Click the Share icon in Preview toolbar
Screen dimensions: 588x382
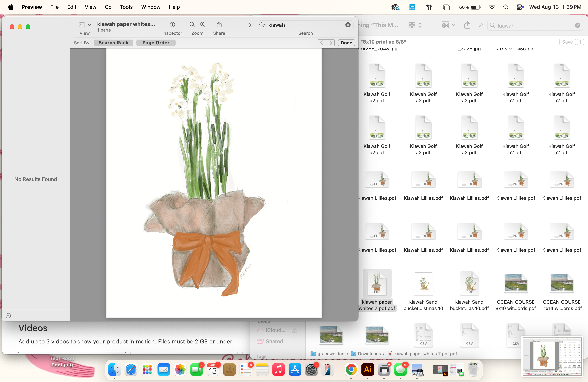coord(219,25)
